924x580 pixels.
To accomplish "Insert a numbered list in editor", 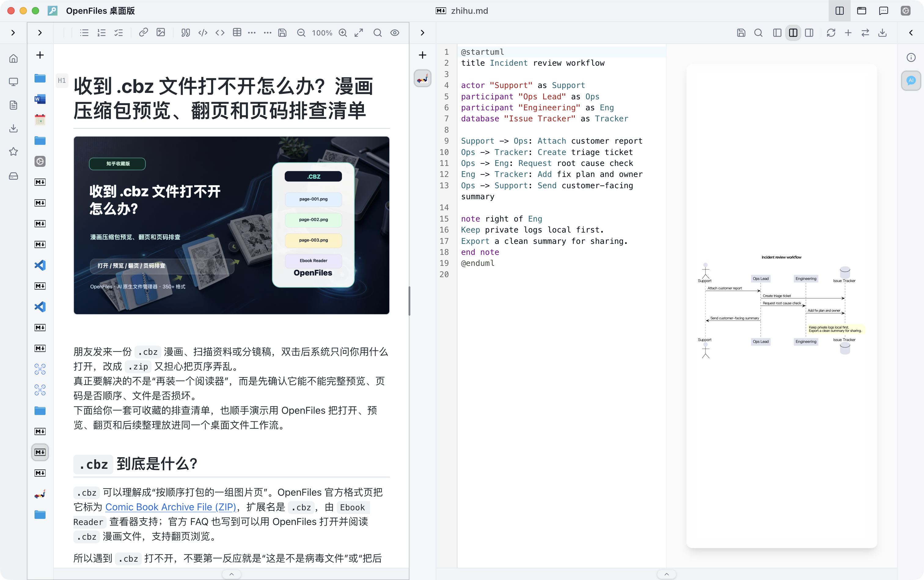I will click(102, 33).
